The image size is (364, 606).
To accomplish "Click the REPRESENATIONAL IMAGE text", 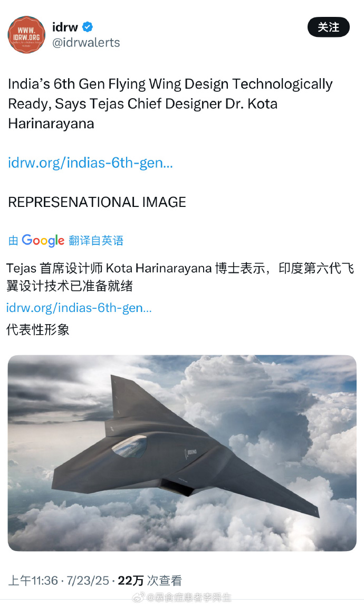I will [x=97, y=202].
